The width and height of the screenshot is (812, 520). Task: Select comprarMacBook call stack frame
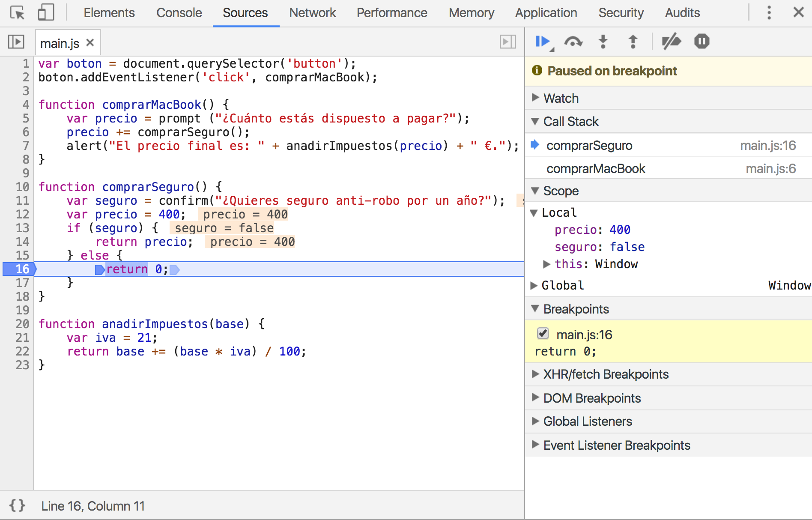click(x=668, y=168)
